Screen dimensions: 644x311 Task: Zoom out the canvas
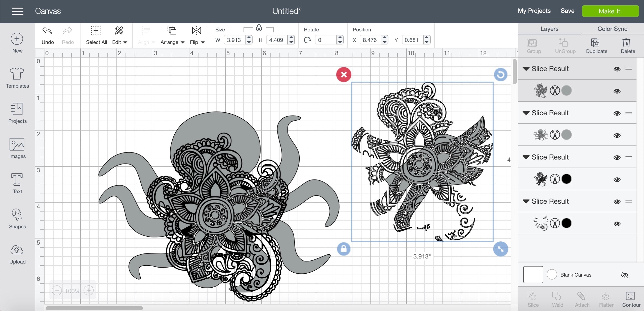[57, 291]
